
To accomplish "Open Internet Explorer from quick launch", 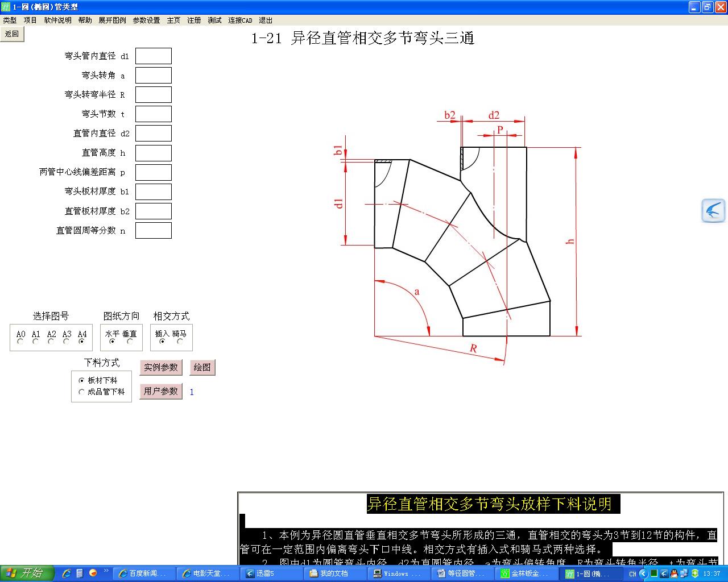I will 67,573.
